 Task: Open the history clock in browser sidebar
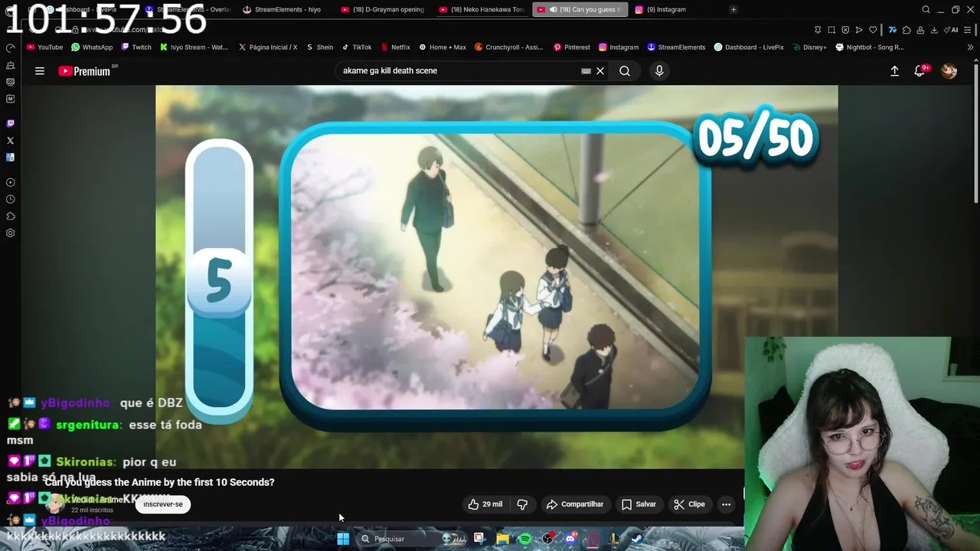click(10, 199)
